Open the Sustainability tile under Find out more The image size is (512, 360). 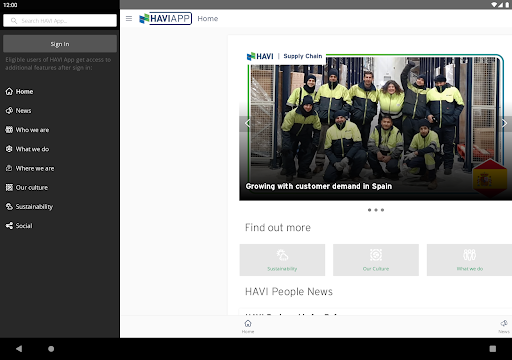pos(282,260)
